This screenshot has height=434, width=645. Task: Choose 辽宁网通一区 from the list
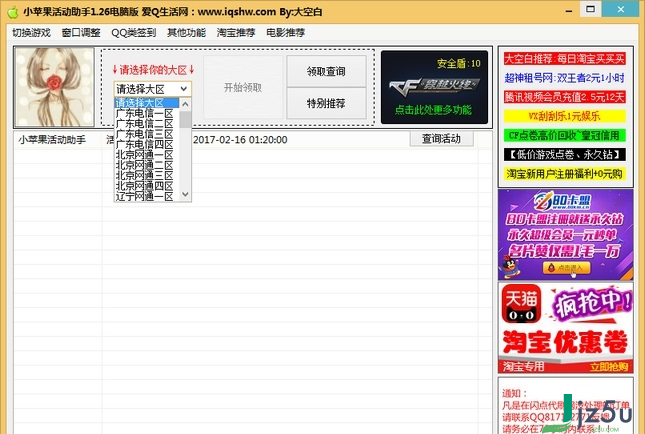pos(146,196)
